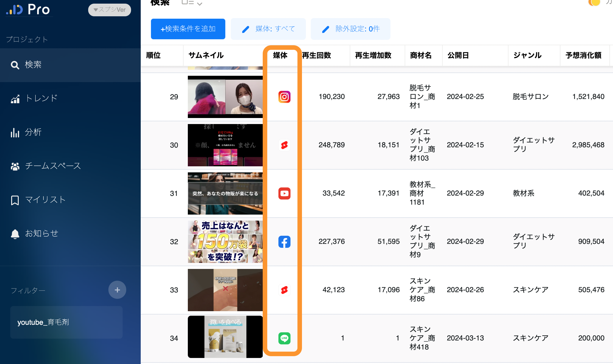The width and height of the screenshot is (613, 364).
Task: Click the YouTube Shorts icon in row 33
Action: (x=284, y=290)
